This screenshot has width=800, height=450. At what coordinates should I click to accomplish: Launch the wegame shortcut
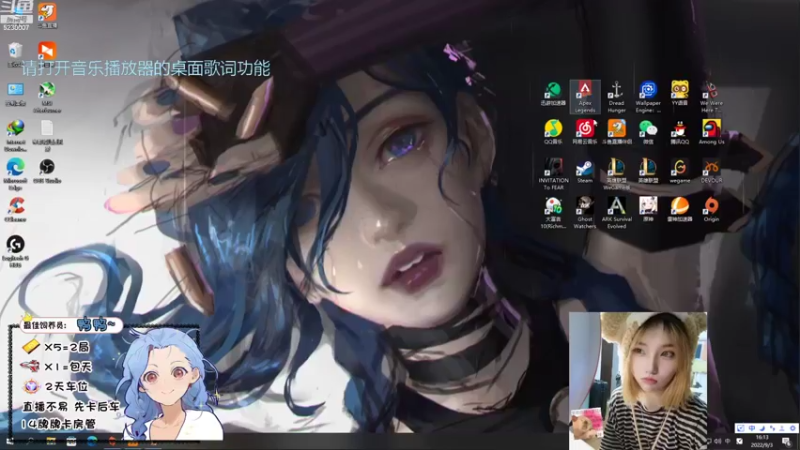coord(680,171)
